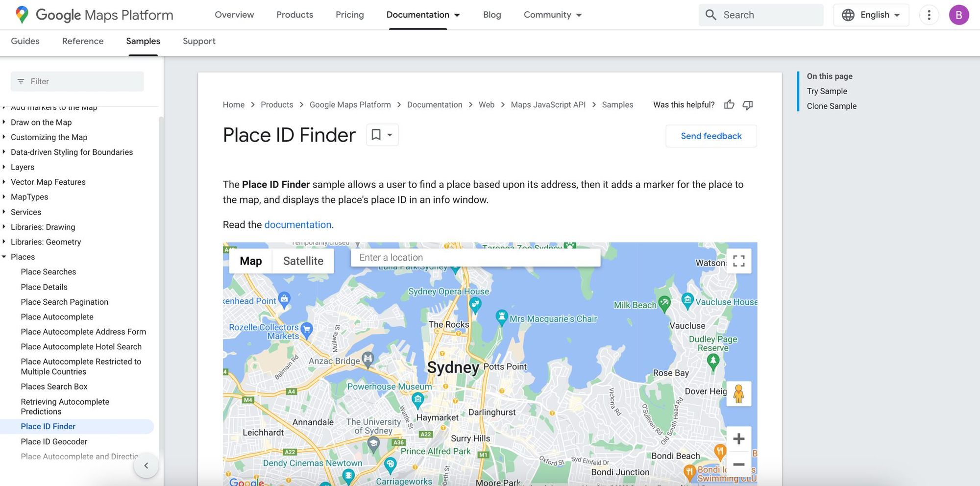Switch map to Map view

(251, 261)
